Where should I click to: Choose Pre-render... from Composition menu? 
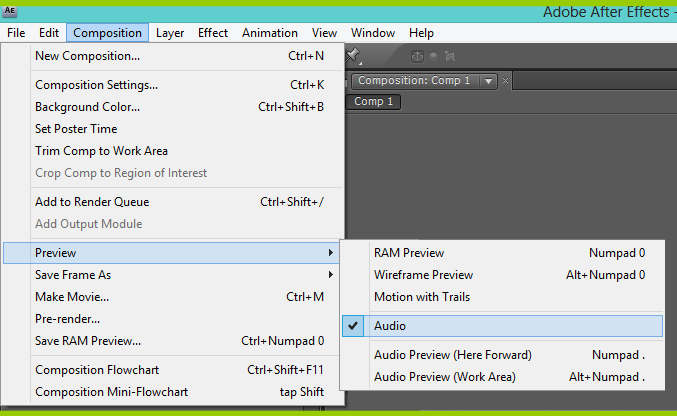pyautogui.click(x=174, y=319)
